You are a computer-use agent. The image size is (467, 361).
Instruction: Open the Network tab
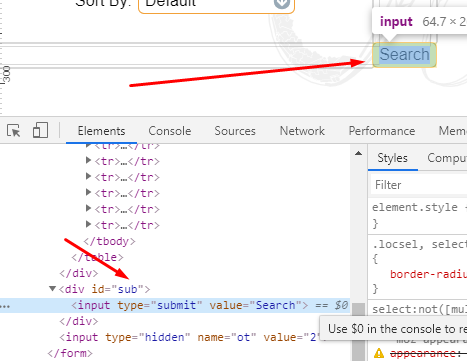pos(302,131)
